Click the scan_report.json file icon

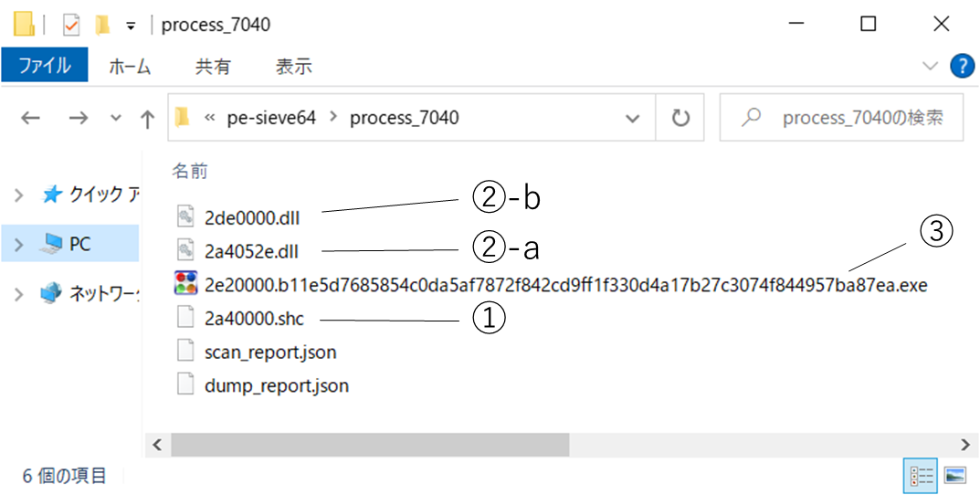(185, 352)
